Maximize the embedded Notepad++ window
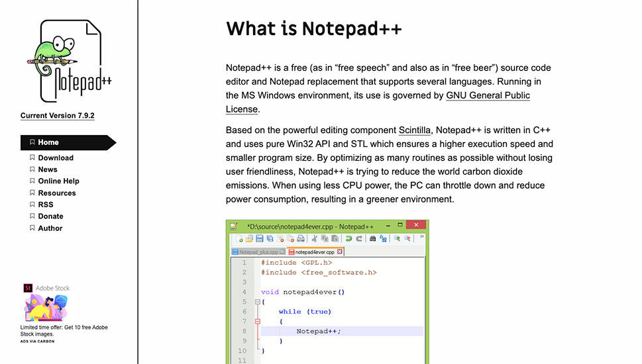Screen dimensions: 642x364 pos(400,225)
